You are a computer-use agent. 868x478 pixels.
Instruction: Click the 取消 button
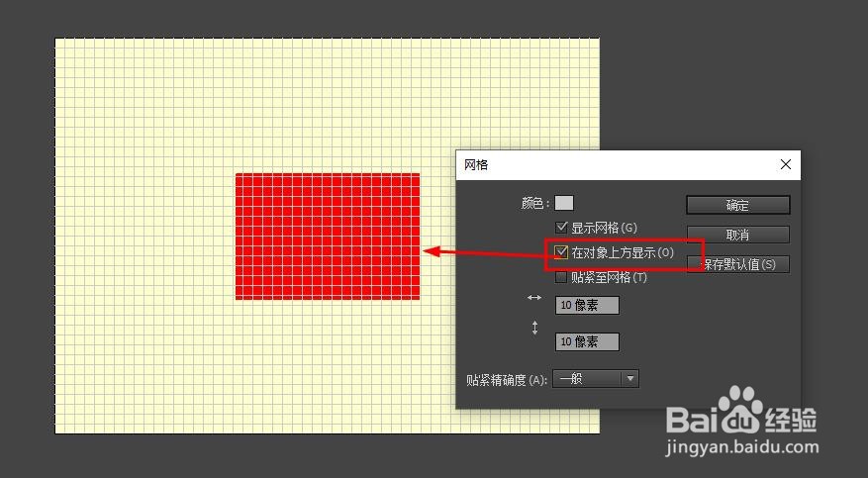[738, 235]
